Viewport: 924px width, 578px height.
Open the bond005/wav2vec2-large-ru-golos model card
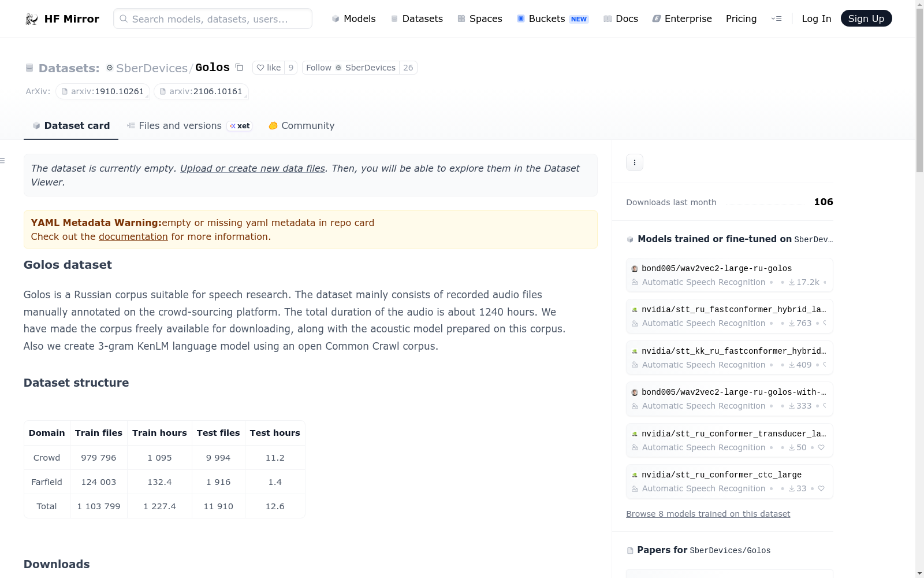pyautogui.click(x=729, y=275)
